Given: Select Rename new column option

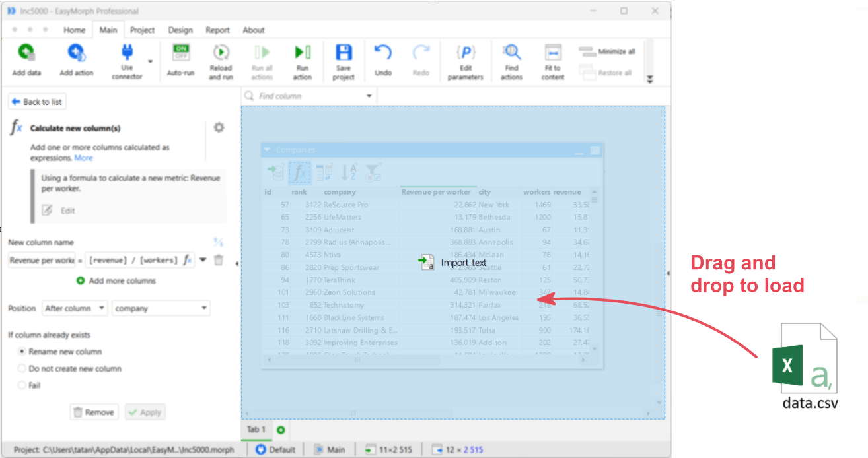Looking at the screenshot, I should [x=60, y=352].
